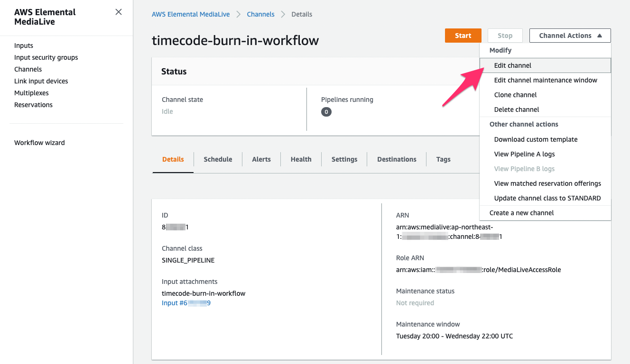Go to Channels breadcrumb link
630x364 pixels.
click(x=260, y=14)
